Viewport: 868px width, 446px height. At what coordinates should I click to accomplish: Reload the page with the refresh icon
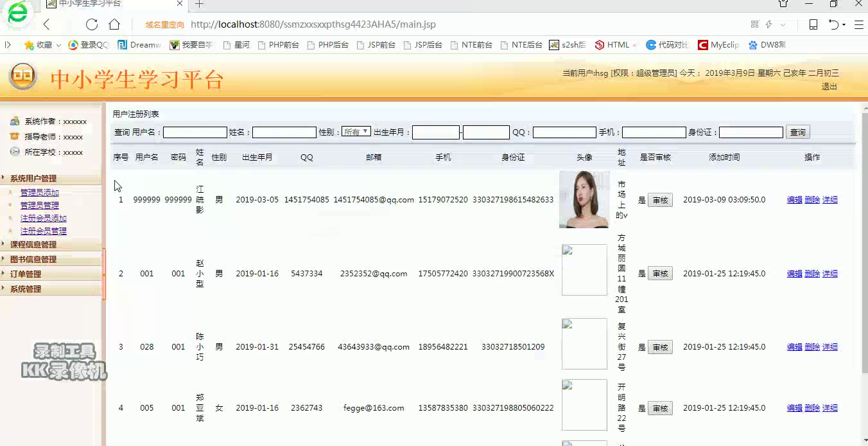pos(92,24)
